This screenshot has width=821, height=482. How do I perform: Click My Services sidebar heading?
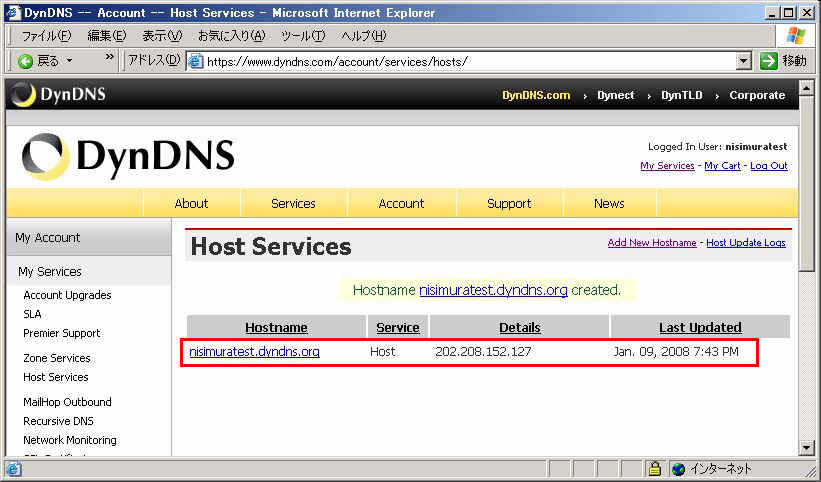click(x=50, y=272)
